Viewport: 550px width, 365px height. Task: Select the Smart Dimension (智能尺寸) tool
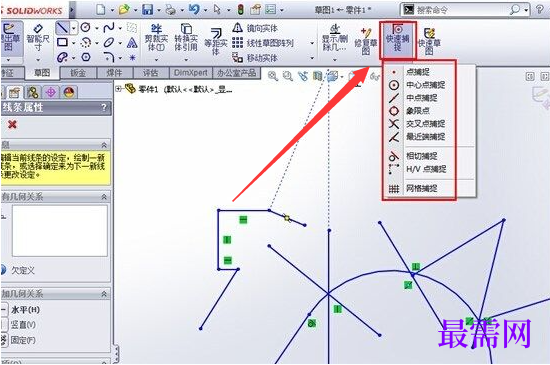pos(38,37)
